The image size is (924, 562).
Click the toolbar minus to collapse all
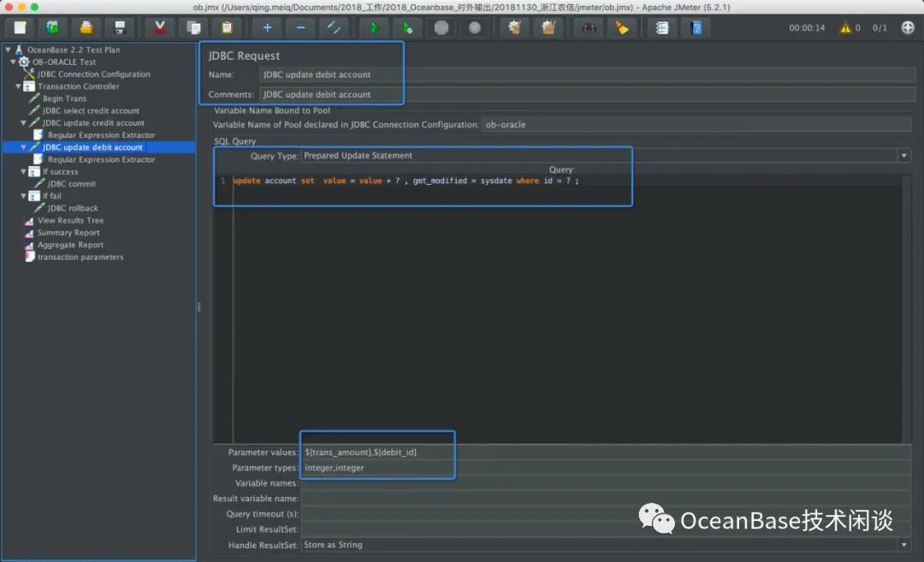click(300, 27)
